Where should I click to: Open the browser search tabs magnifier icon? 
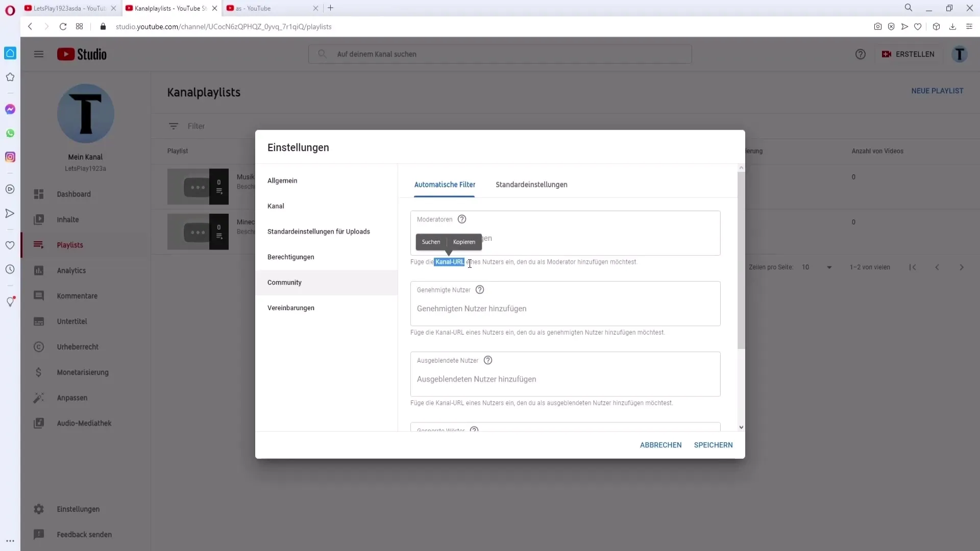click(909, 8)
